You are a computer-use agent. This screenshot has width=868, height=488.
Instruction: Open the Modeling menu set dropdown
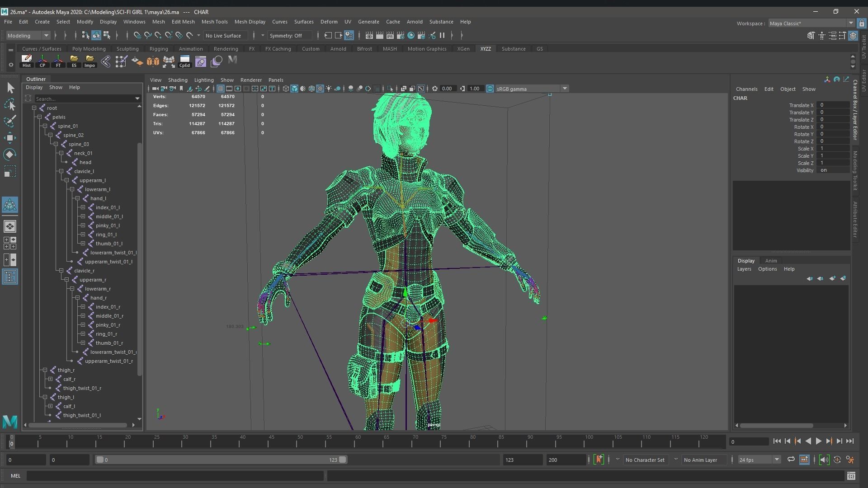pos(28,35)
